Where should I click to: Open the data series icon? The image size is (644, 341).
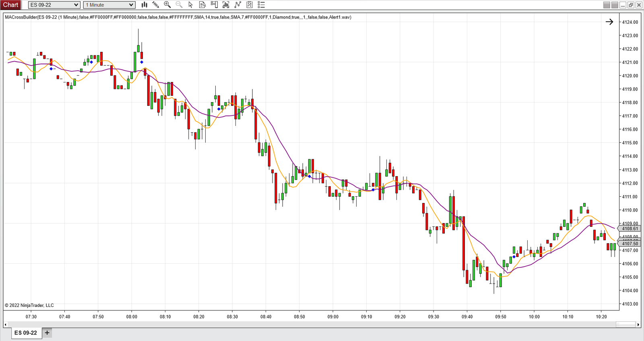(226, 5)
